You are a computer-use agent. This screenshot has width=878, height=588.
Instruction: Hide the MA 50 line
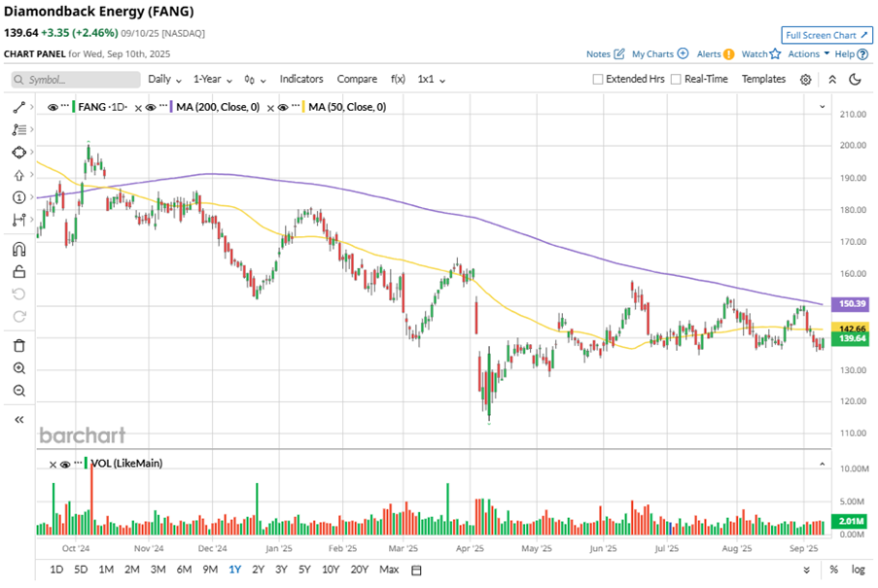pyautogui.click(x=283, y=107)
